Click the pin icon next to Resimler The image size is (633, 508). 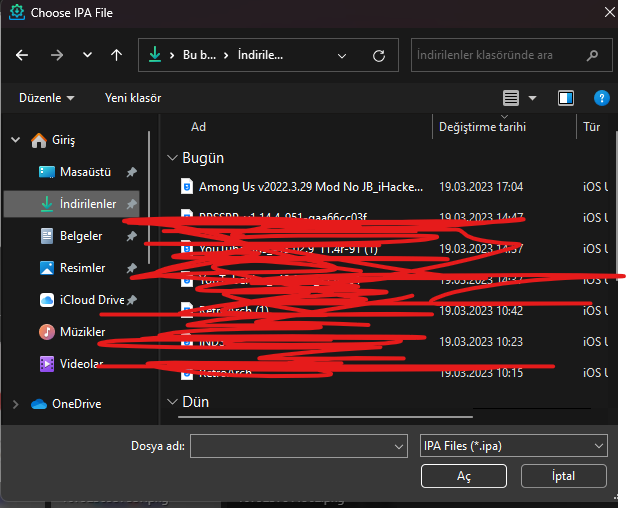(132, 268)
